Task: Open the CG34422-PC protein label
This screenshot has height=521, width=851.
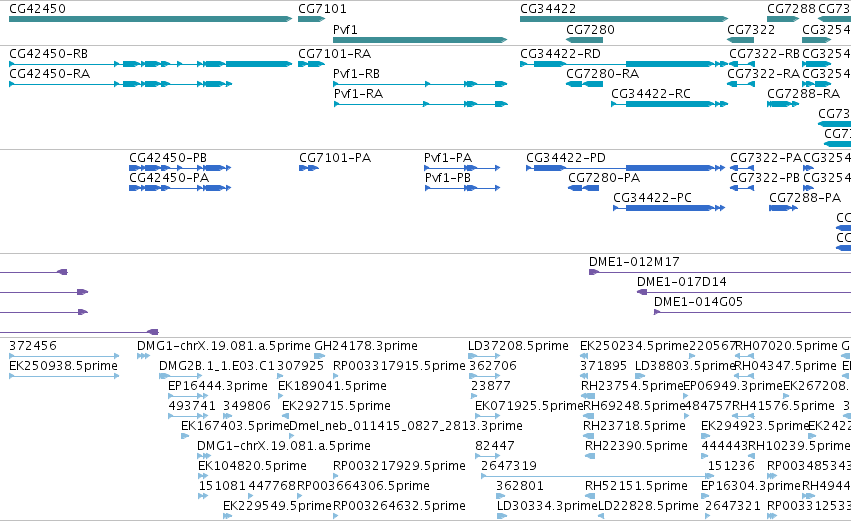Action: [652, 198]
